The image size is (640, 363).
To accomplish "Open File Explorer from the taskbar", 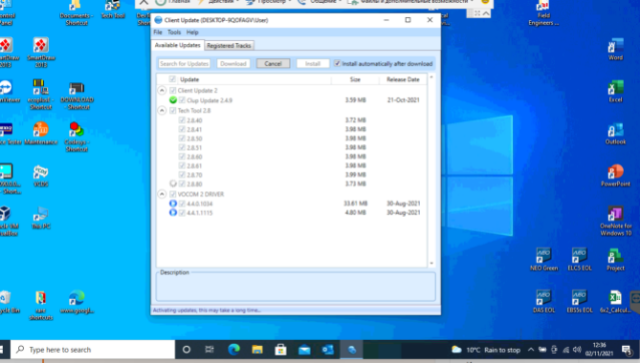I will (257, 350).
